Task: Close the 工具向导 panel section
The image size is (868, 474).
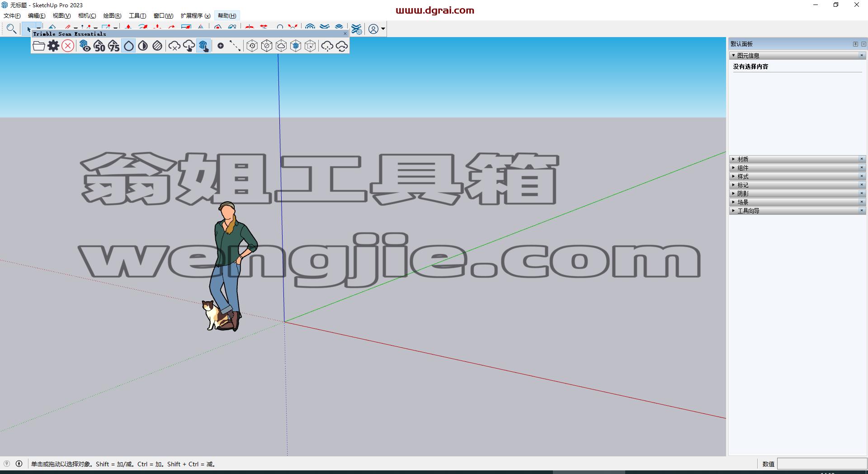Action: 862,210
